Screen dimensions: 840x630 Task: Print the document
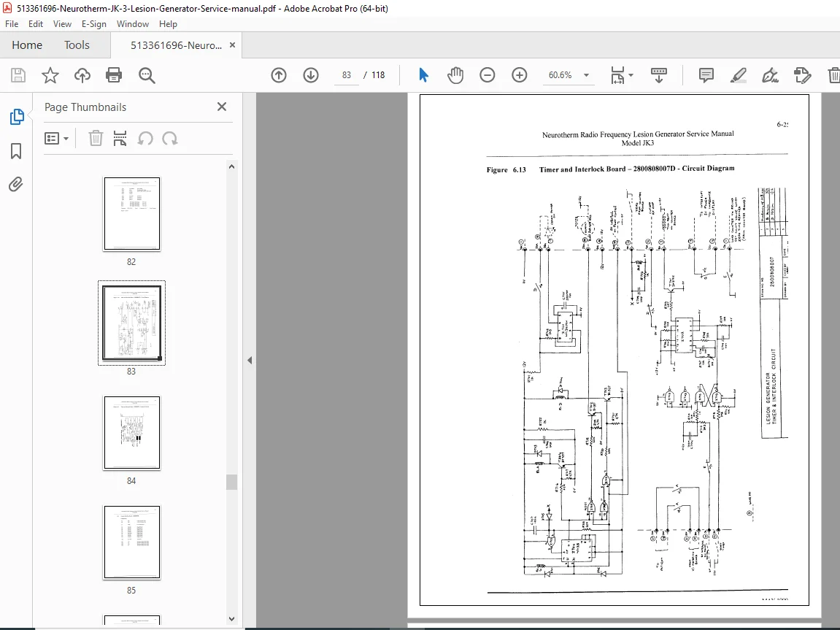tap(114, 75)
